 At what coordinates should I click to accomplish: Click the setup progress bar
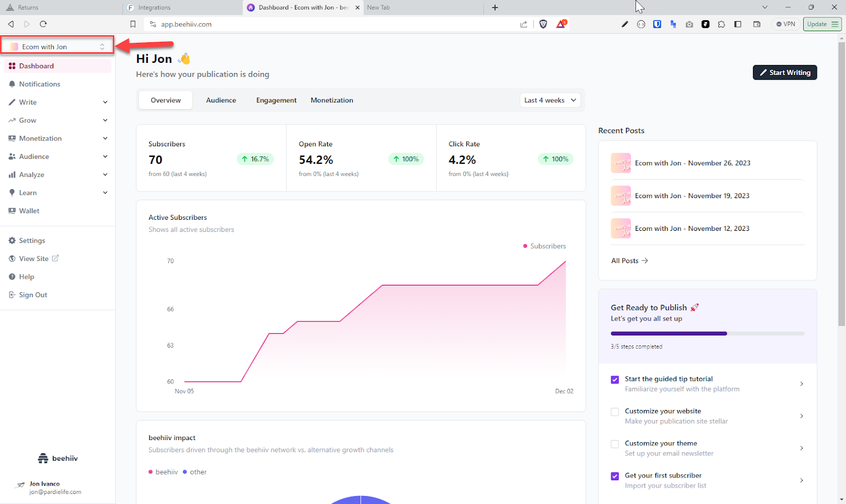[x=707, y=333]
